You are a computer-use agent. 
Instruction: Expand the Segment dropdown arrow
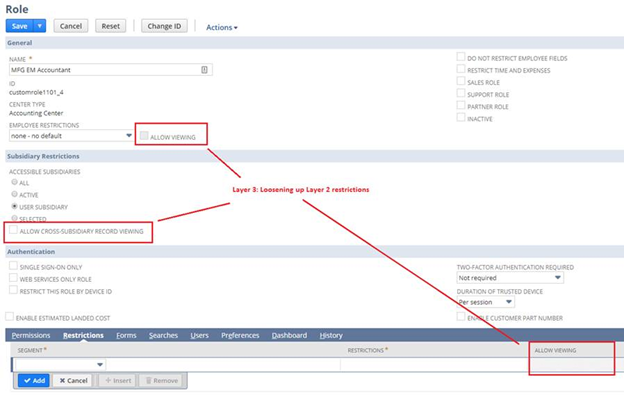[100, 364]
